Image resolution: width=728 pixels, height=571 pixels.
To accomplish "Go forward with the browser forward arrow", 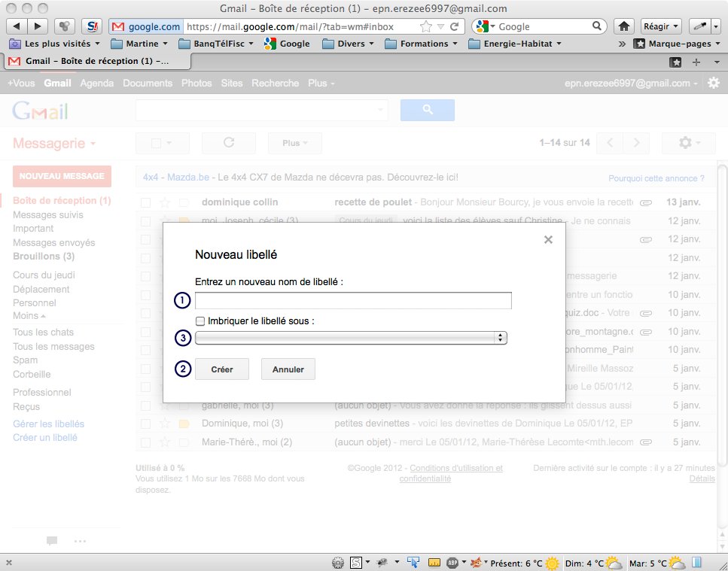I will coord(38,26).
